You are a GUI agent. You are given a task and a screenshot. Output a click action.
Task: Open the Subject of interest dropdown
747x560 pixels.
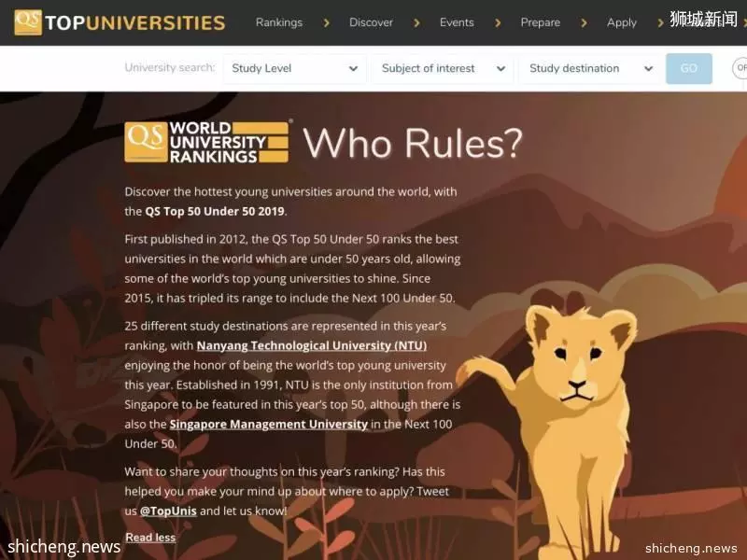click(x=443, y=68)
